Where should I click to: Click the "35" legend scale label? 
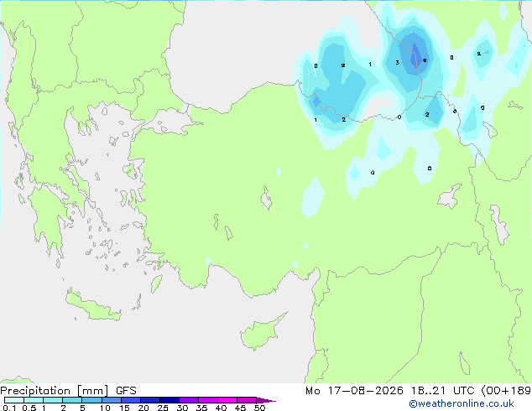[x=201, y=408]
